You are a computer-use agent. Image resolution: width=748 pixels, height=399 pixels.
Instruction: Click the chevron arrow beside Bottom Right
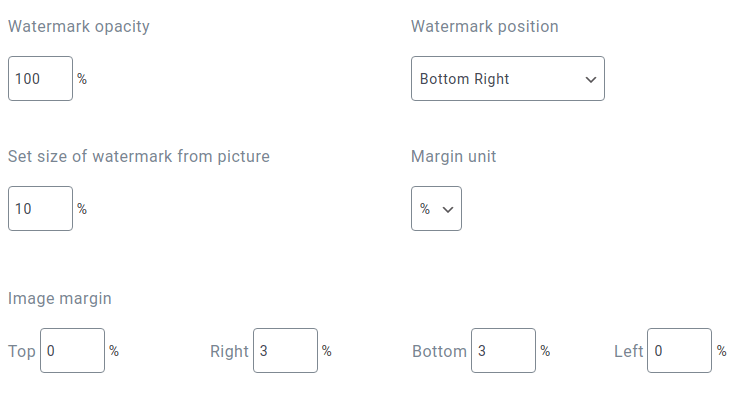pyautogui.click(x=591, y=80)
